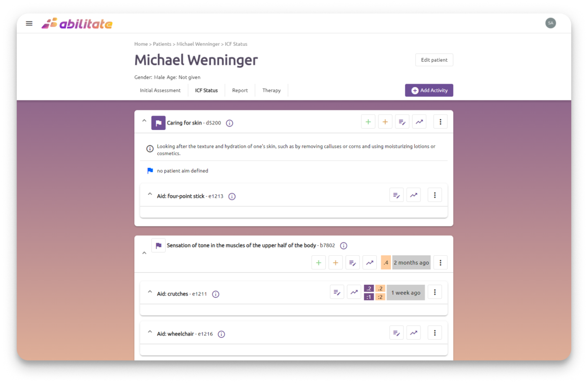Open the edit notes icon for Caring for skin
Viewport: 588px width, 383px height.
402,122
